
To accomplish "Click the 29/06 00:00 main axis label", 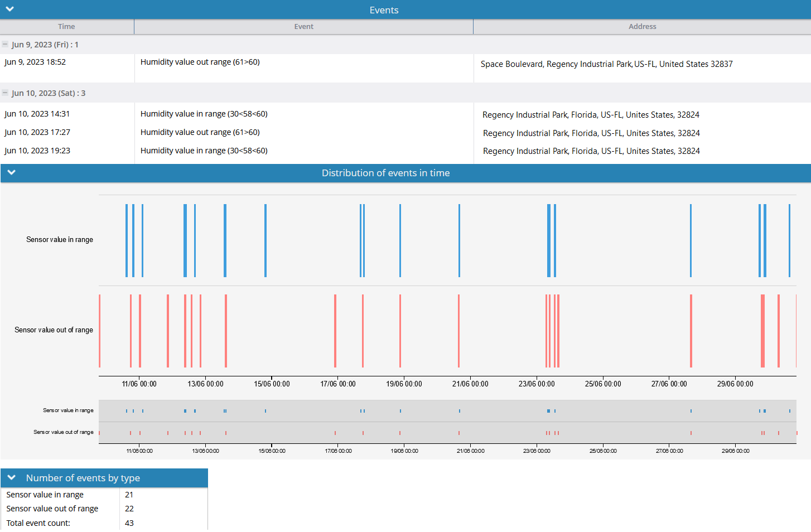I will click(x=735, y=384).
